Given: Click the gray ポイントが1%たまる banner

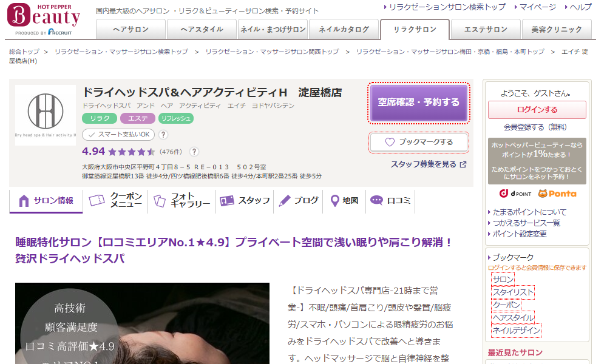Looking at the screenshot, I should point(537,161).
